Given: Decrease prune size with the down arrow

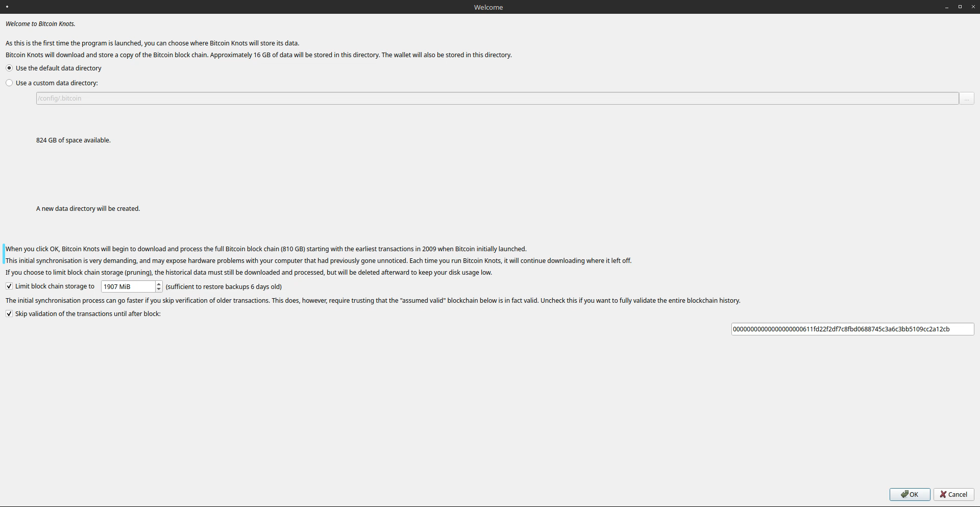Looking at the screenshot, I should click(159, 289).
